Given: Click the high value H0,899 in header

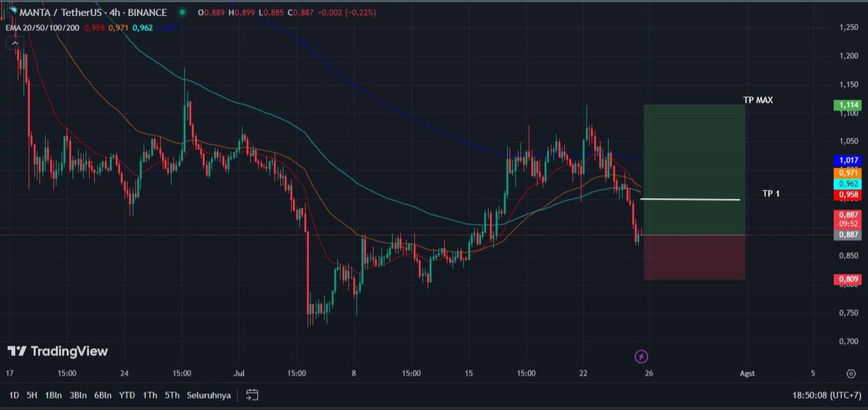Looking at the screenshot, I should [242, 13].
